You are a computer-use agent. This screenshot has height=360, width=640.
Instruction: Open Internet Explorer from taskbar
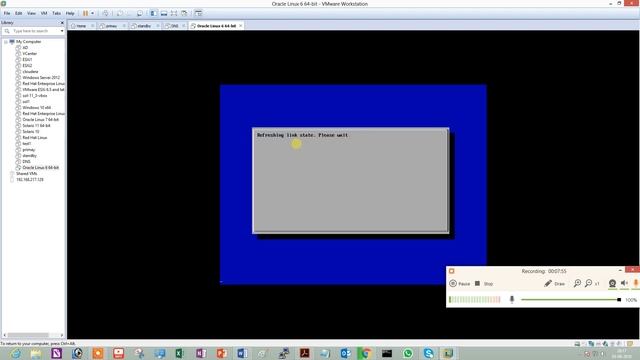tap(15, 353)
